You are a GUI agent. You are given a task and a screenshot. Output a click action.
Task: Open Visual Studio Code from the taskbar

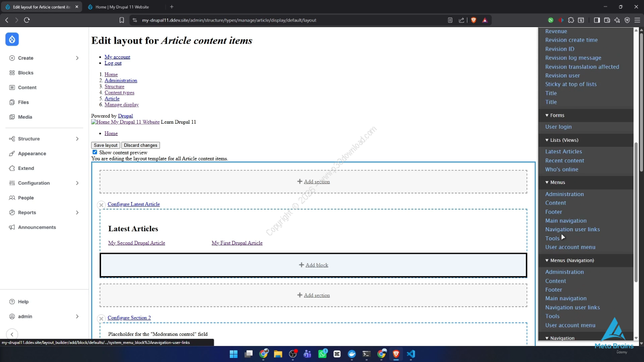tap(411, 354)
